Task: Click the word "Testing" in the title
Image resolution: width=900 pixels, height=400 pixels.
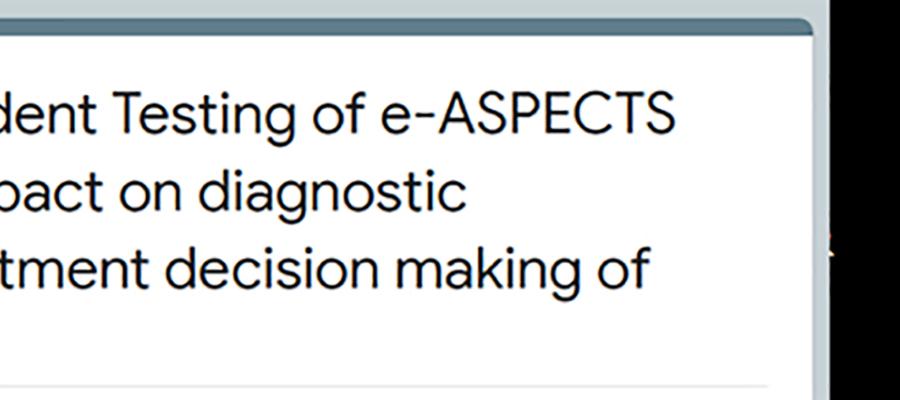Action: [205, 116]
